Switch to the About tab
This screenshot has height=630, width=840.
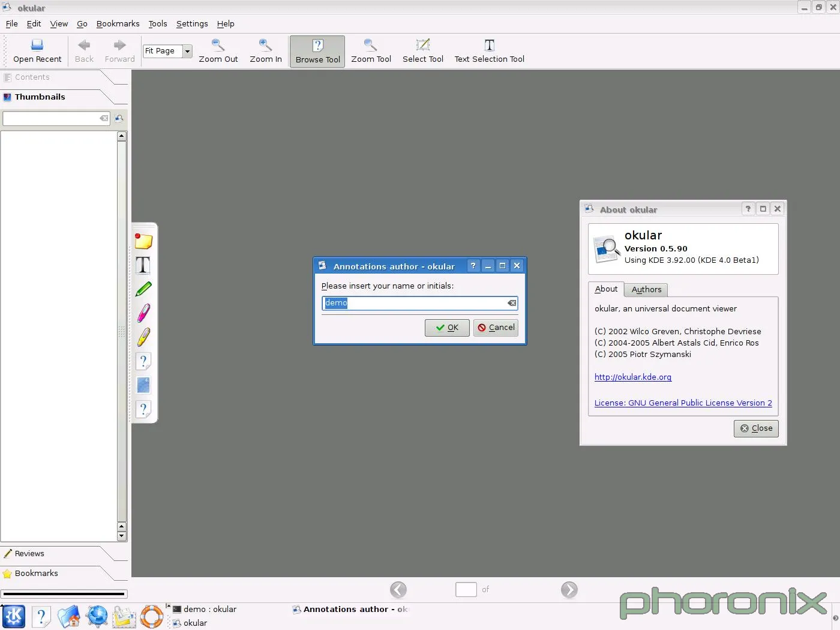[606, 289]
